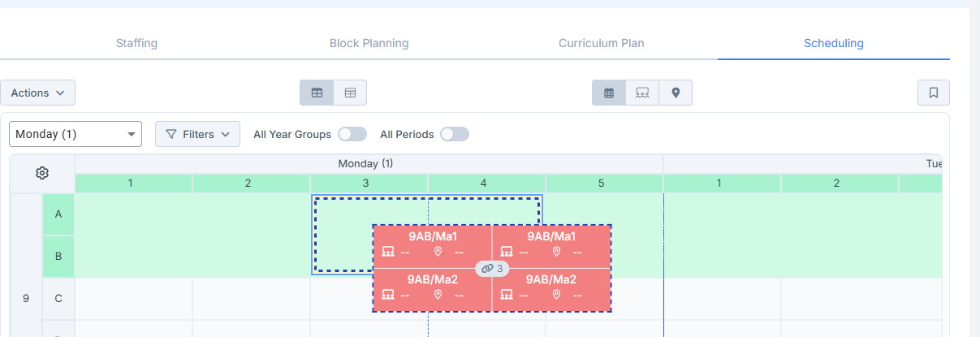Choose the second table layout icon
The image size is (980, 337).
coord(350,93)
